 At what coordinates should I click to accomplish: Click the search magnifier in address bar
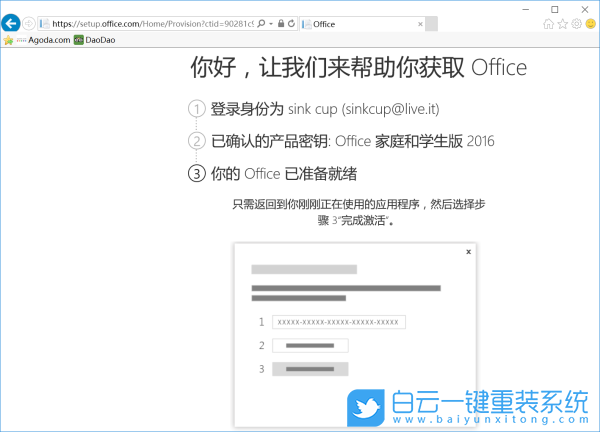[261, 24]
